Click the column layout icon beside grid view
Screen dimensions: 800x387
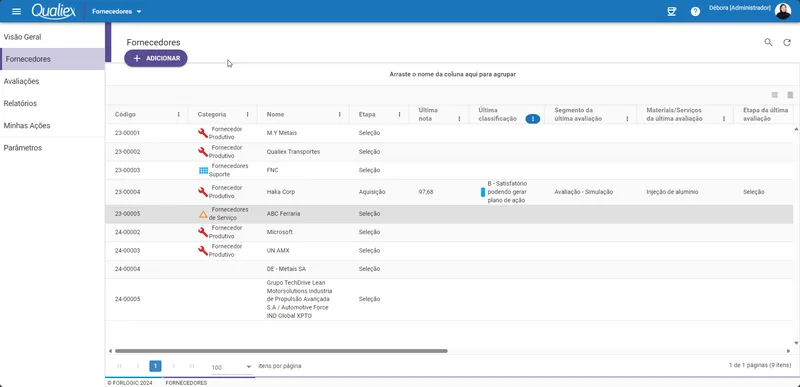point(790,95)
